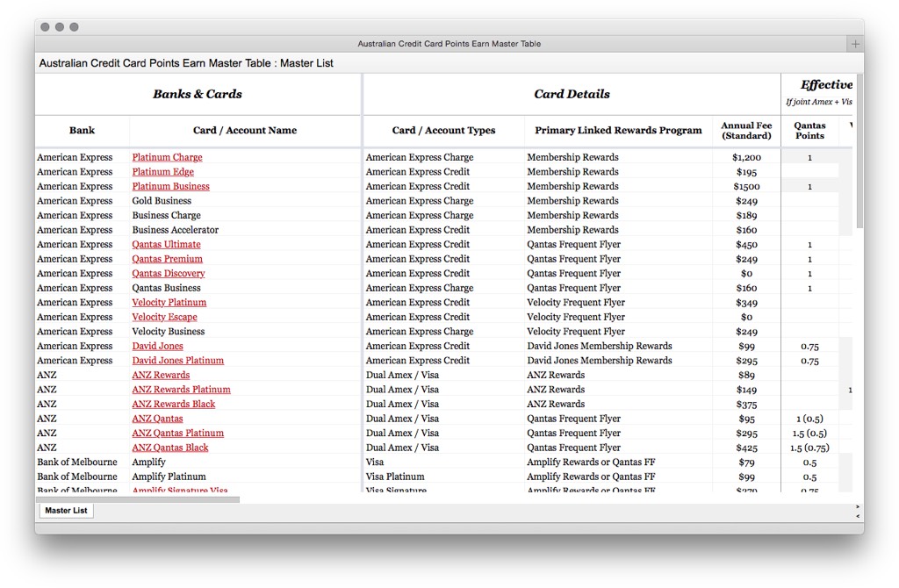Click the Card / Account Types header
This screenshot has width=899, height=588.
click(443, 131)
